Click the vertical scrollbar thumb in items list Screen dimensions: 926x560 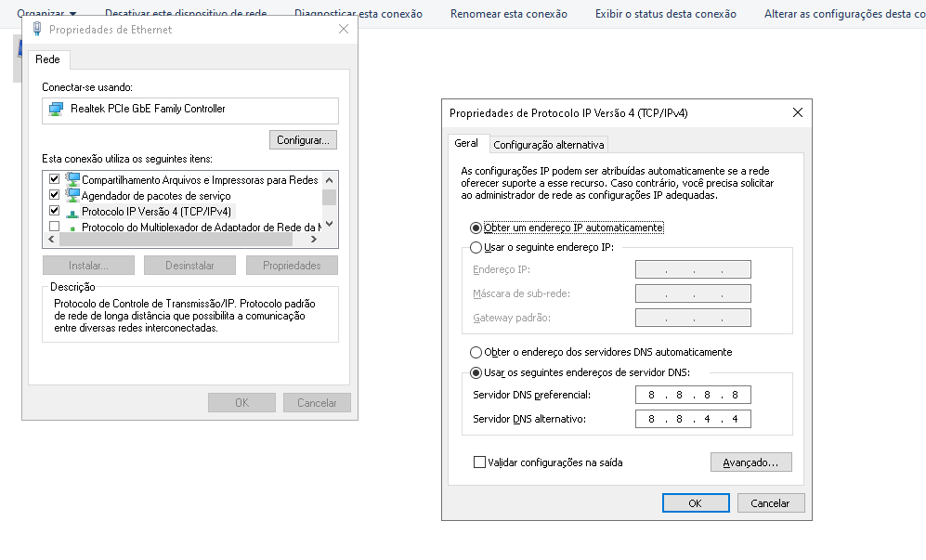pyautogui.click(x=330, y=197)
